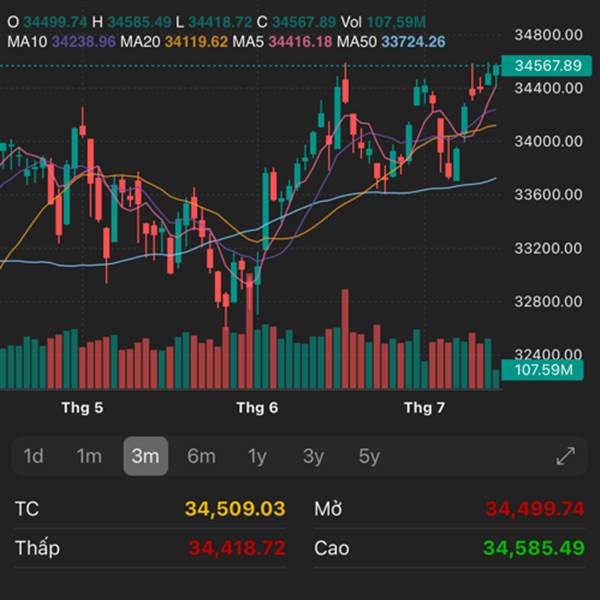The height and width of the screenshot is (600, 600).
Task: Click the 32800.00 price axis label
Action: (549, 302)
